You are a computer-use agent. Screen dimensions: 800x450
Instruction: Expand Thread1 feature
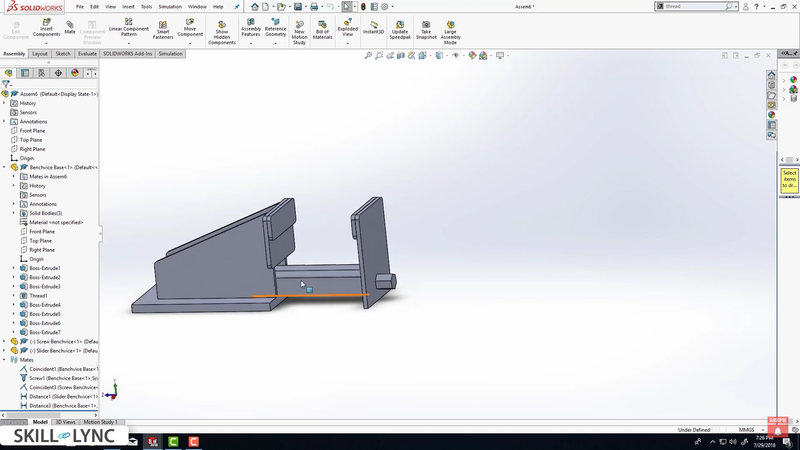pos(14,295)
